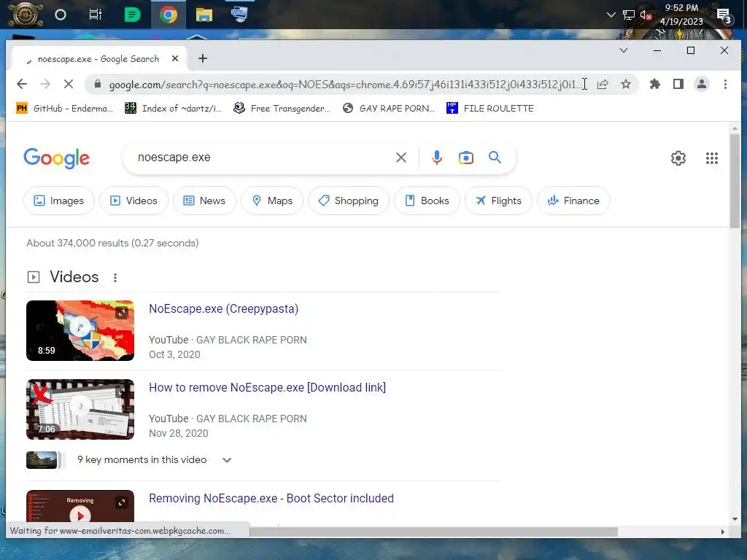Click the key moments preview thumbnail
The width and height of the screenshot is (747, 560).
(x=42, y=460)
